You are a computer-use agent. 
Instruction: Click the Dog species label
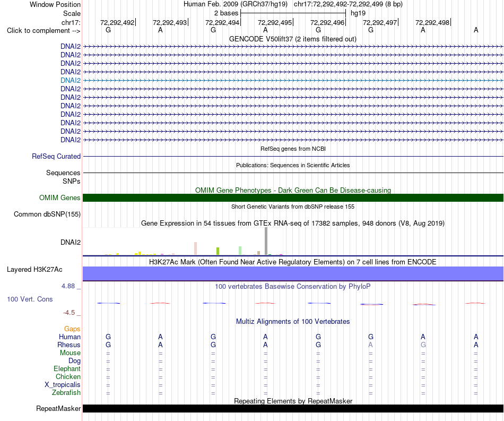pos(74,361)
